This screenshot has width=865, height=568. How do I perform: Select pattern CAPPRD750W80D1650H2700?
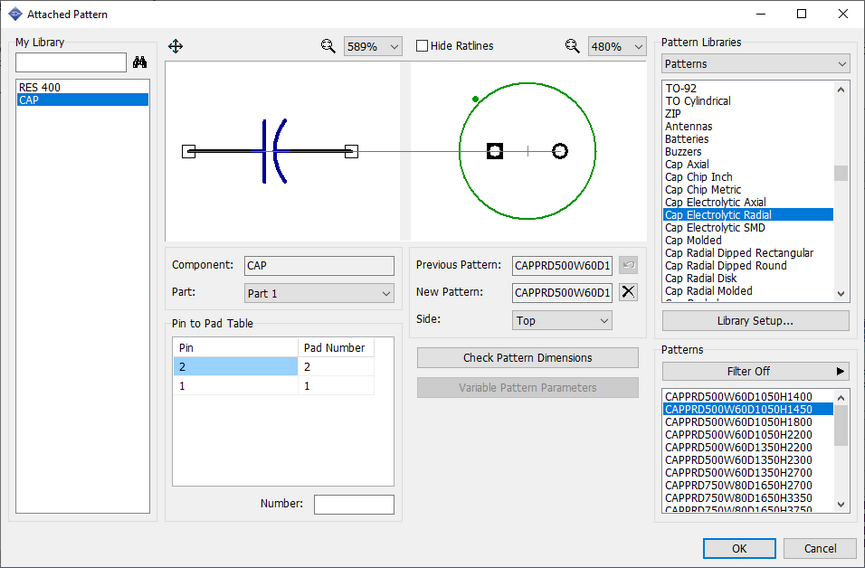tap(748, 485)
